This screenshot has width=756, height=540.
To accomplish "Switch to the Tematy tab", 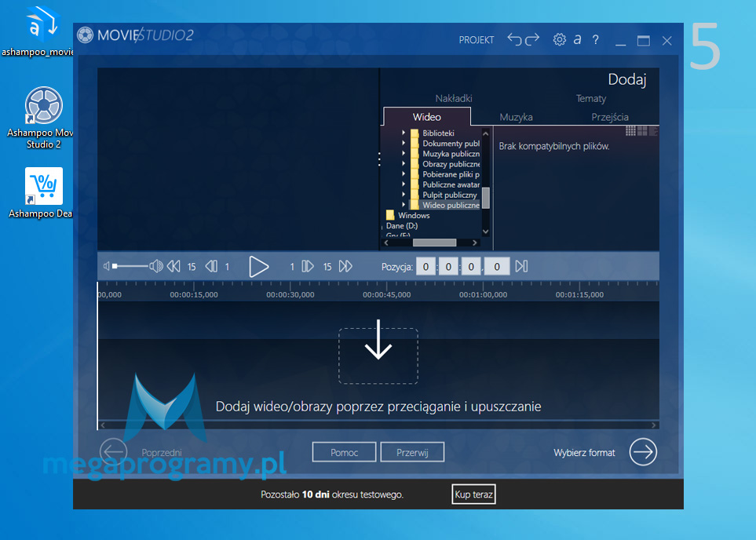I will 591,98.
